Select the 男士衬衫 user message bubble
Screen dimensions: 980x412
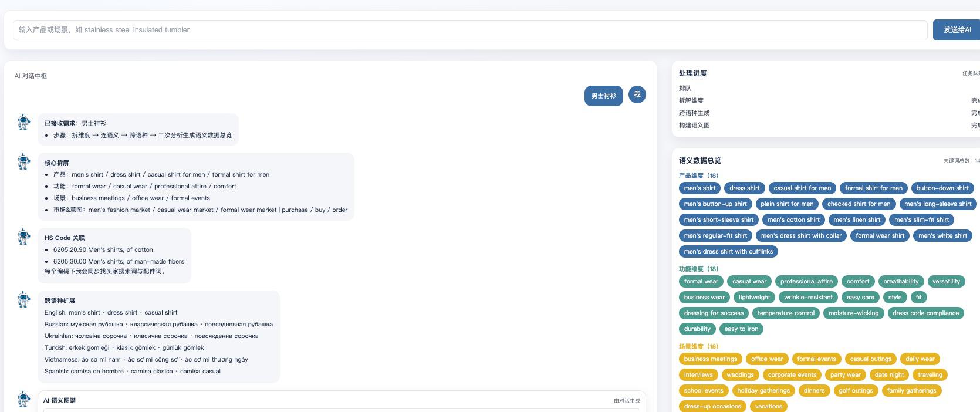[603, 96]
